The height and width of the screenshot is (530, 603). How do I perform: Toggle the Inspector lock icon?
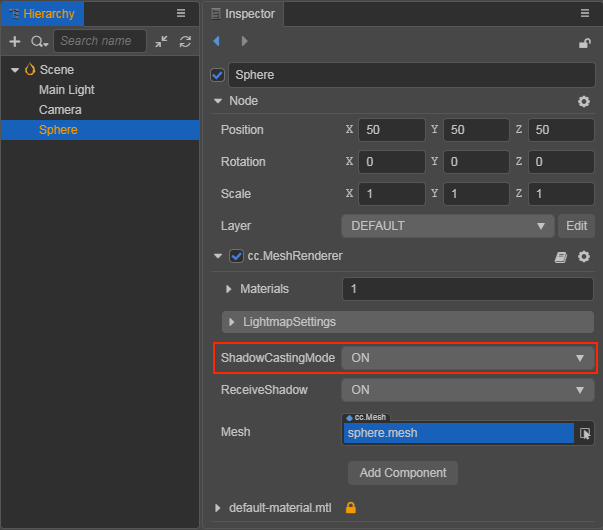coord(585,42)
